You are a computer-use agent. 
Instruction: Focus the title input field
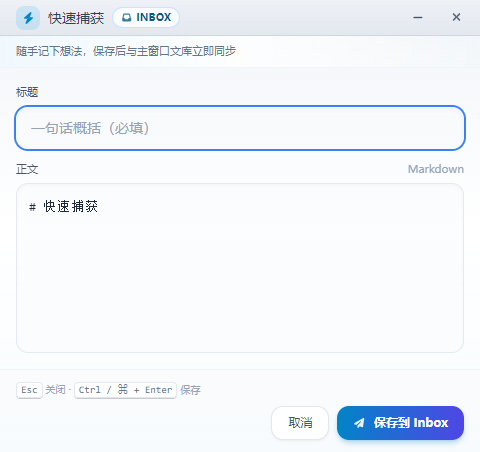click(x=240, y=128)
